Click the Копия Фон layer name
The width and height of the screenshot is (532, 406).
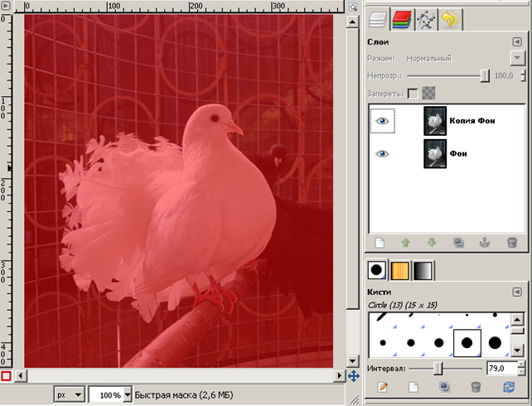point(472,121)
